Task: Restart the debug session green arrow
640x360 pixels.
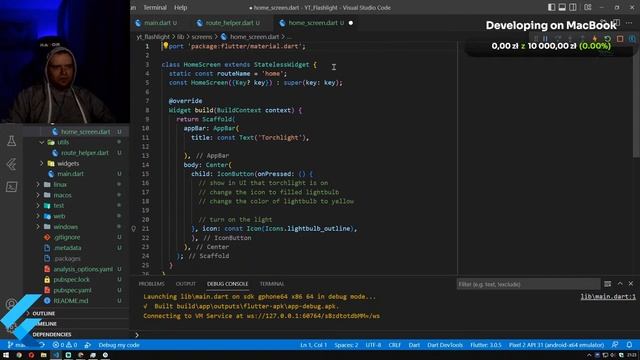Action: (x=607, y=39)
